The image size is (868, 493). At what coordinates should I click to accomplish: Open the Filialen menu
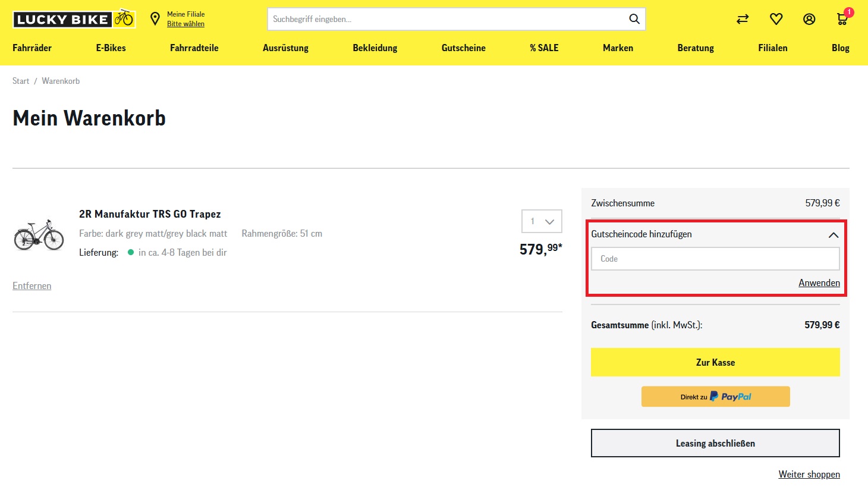[x=773, y=48]
